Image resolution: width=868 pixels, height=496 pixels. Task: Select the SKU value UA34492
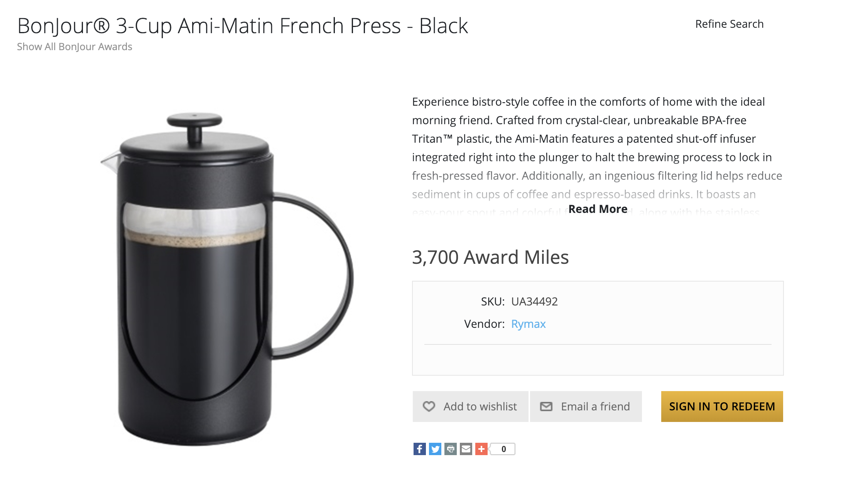535,302
